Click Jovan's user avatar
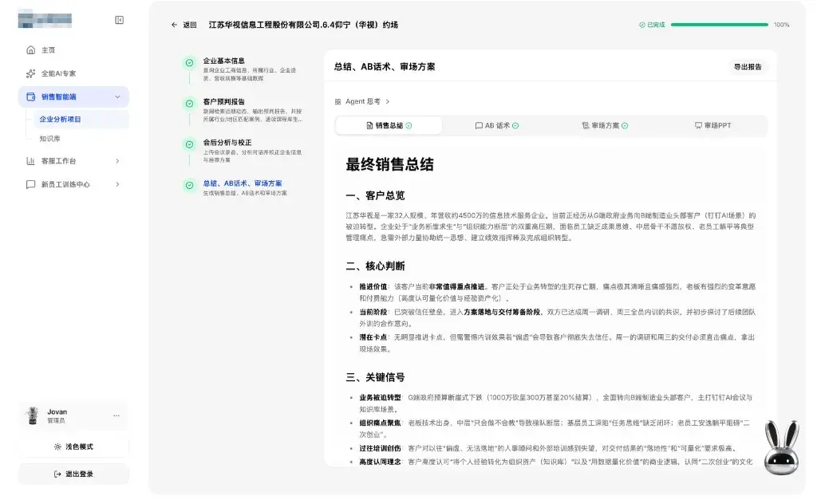 pos(33,415)
